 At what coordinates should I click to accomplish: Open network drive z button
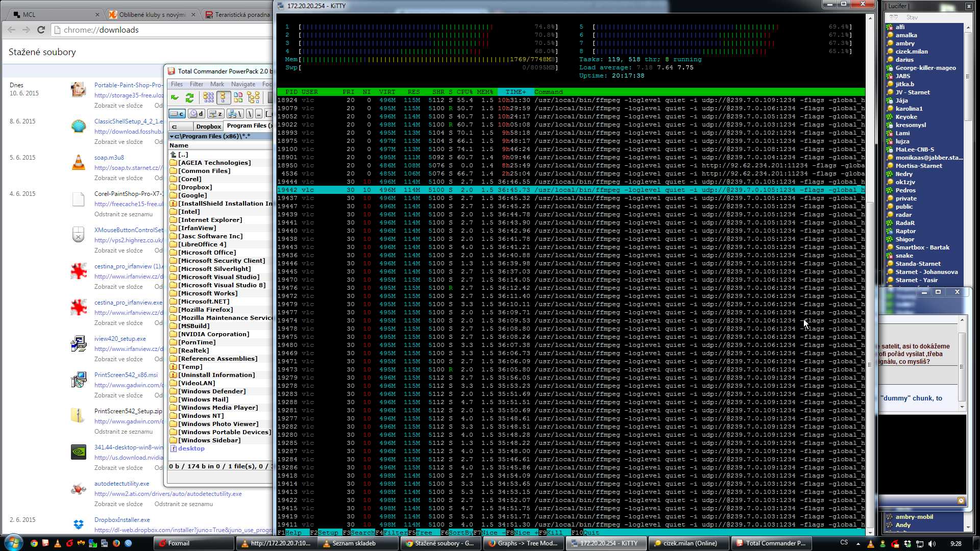(x=215, y=114)
